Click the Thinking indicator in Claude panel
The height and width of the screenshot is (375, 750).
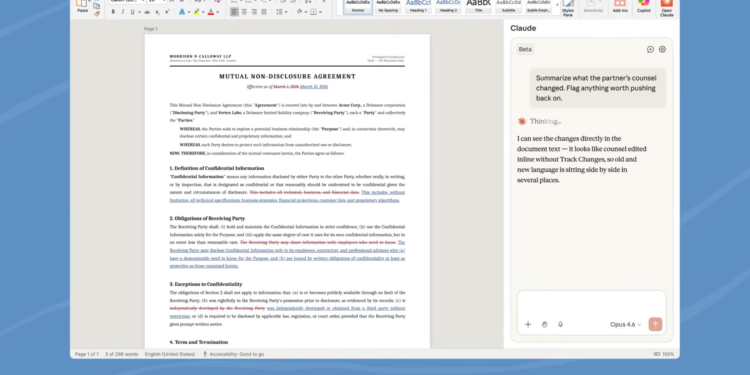pyautogui.click(x=540, y=121)
